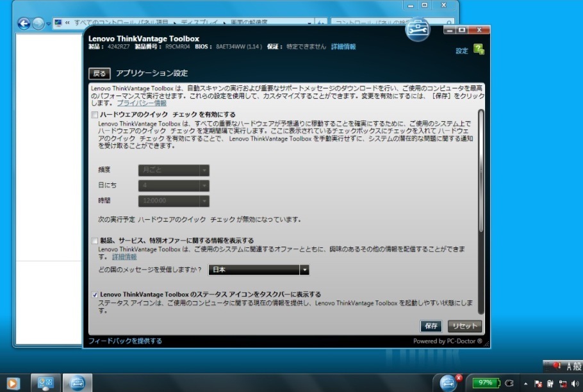The height and width of the screenshot is (392, 583).
Task: Close the Lenovo Toolbox window
Action: (x=479, y=30)
